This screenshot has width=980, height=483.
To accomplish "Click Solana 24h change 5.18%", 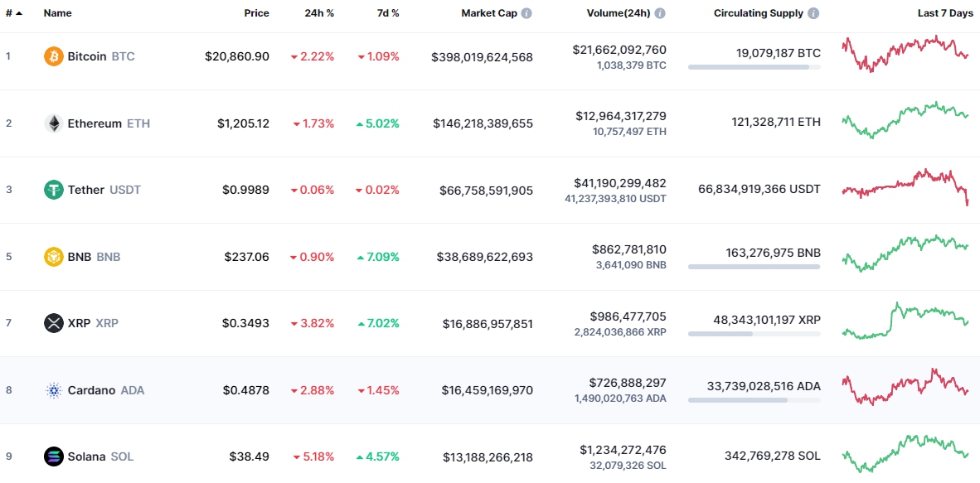I will pyautogui.click(x=313, y=456).
